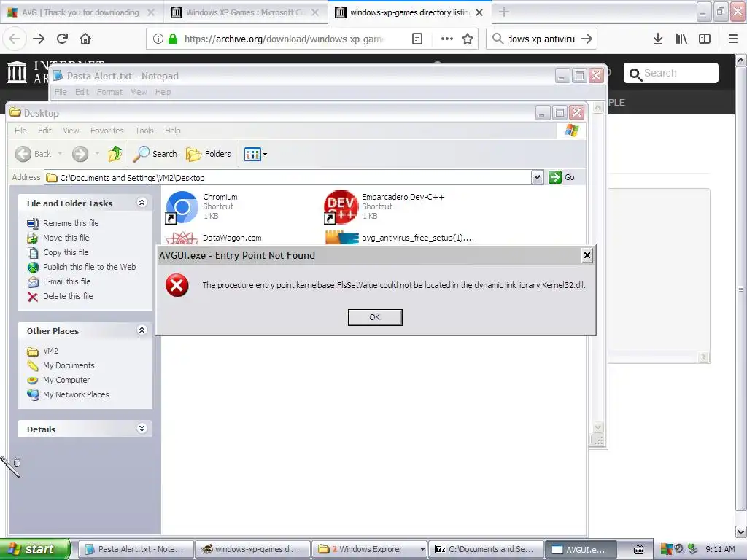Select Chromium shortcut icon

(x=182, y=206)
